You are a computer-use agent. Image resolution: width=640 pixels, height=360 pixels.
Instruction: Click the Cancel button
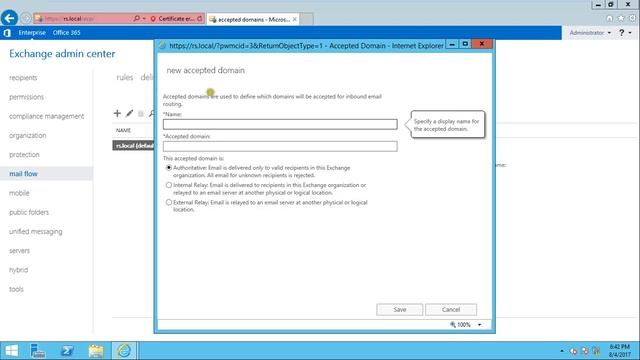click(x=451, y=310)
